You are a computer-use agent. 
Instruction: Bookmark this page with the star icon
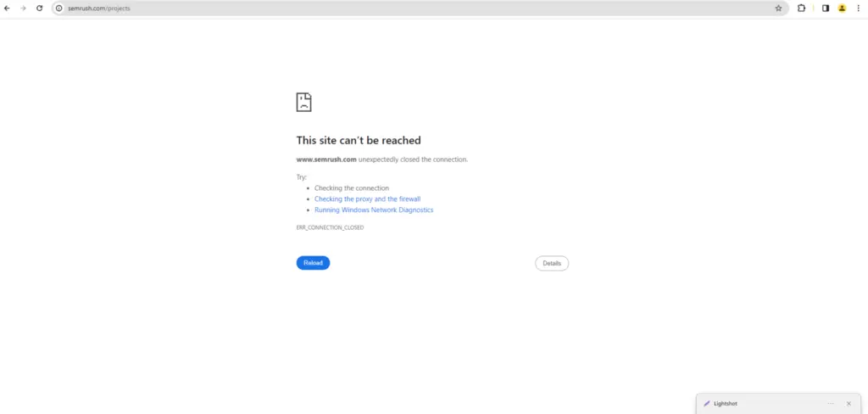coord(778,8)
